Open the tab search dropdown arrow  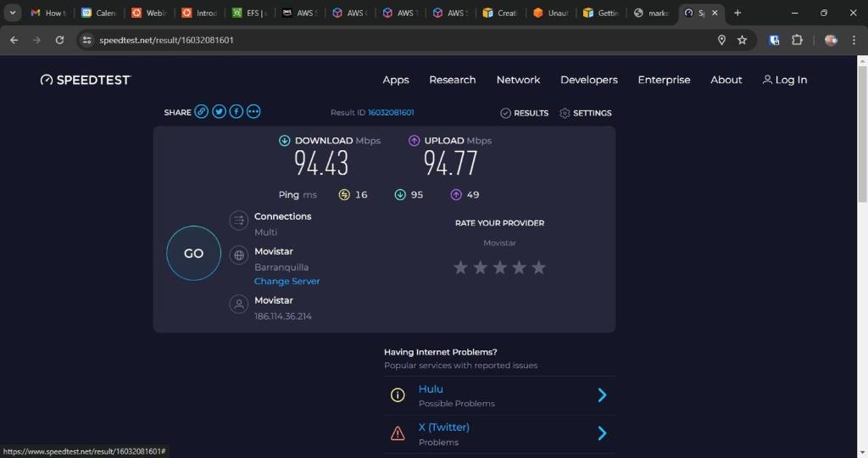(13, 13)
